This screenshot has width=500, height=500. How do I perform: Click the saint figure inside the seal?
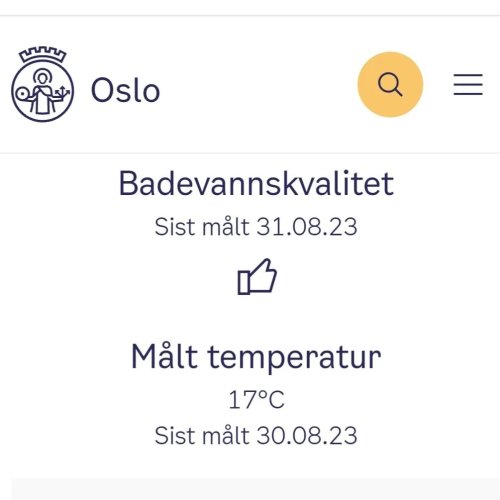pos(42,91)
